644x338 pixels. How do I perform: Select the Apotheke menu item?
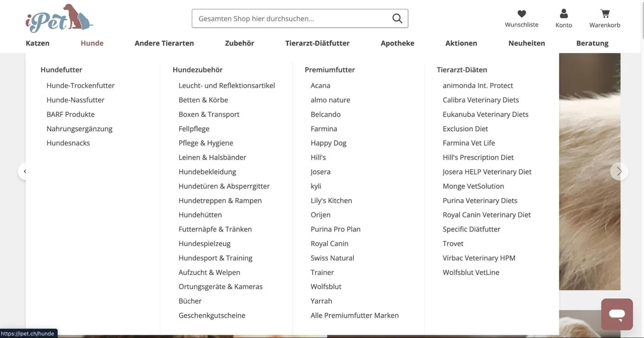(x=397, y=43)
